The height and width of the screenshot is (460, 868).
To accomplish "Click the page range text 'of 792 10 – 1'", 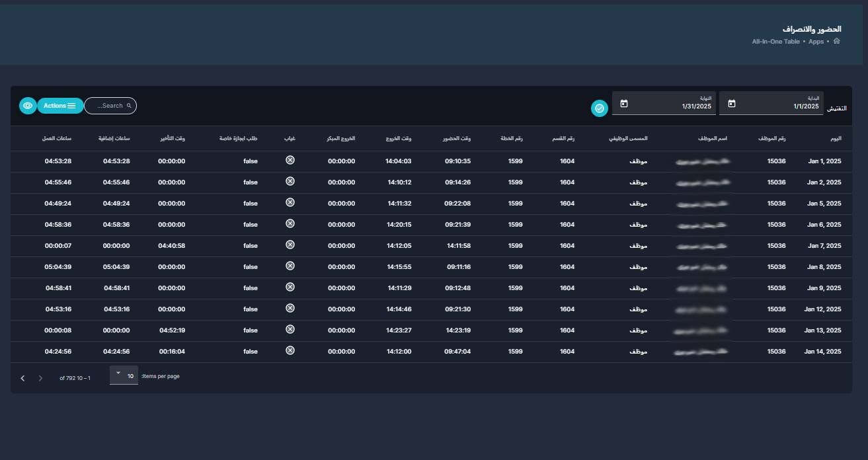I will coord(75,378).
